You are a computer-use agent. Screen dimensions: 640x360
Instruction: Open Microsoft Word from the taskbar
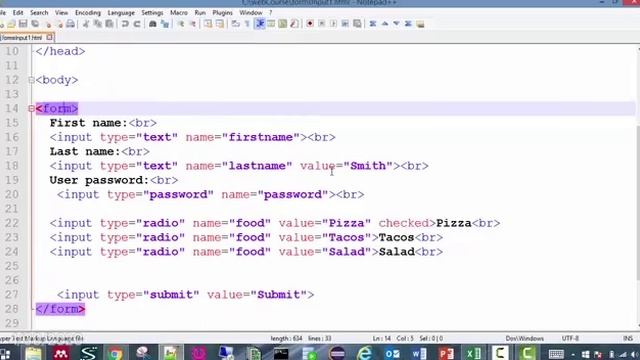[419, 353]
